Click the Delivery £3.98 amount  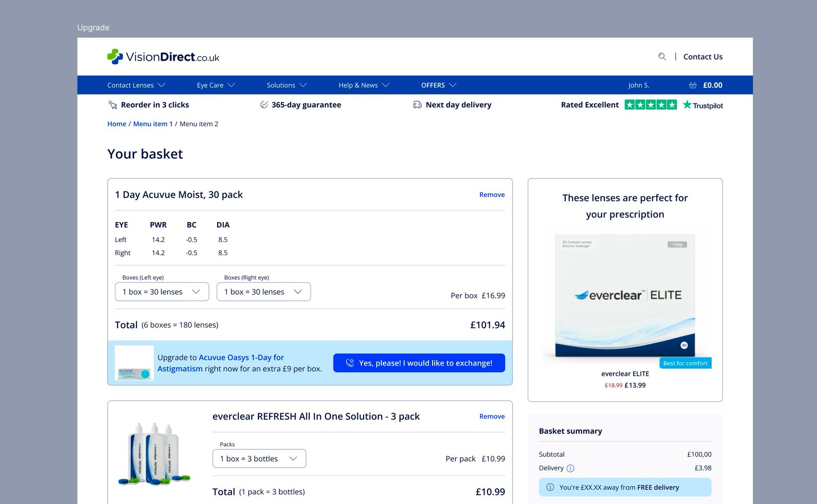tap(703, 468)
